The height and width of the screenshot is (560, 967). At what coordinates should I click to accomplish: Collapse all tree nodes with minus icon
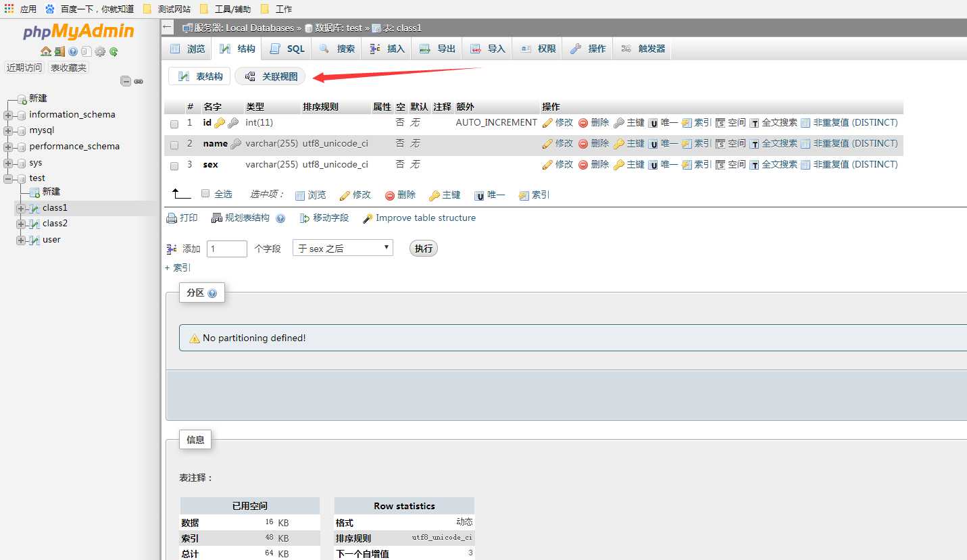126,81
